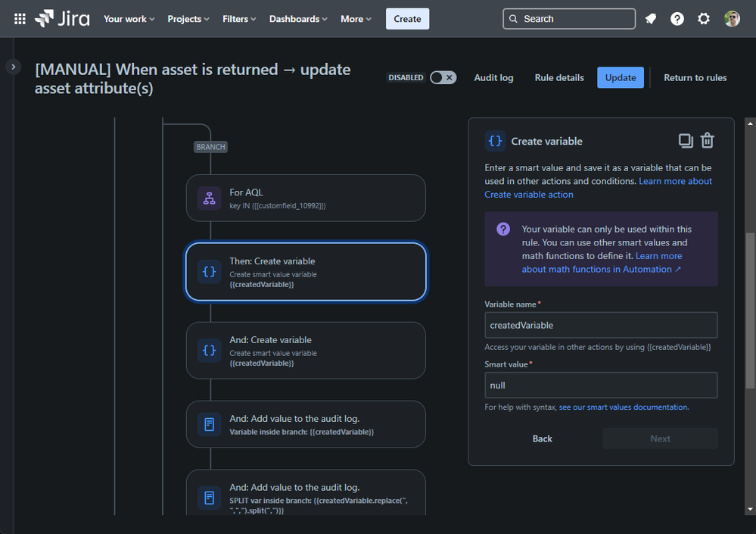Toggle the rule enabled switch
This screenshot has height=534, width=756.
[443, 78]
